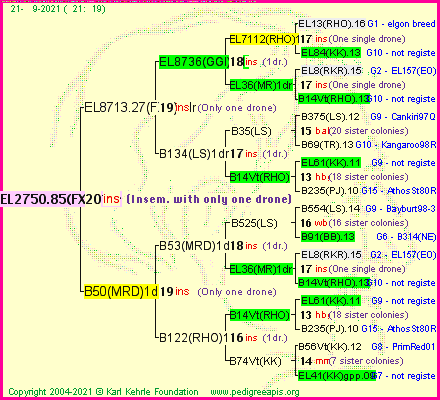The width and height of the screenshot is (440, 400).
Task: Click the '16 sister colonies' note
Action: point(369,223)
